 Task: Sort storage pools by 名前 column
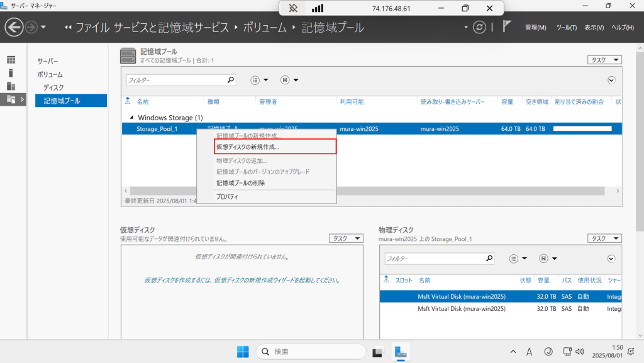[x=143, y=102]
